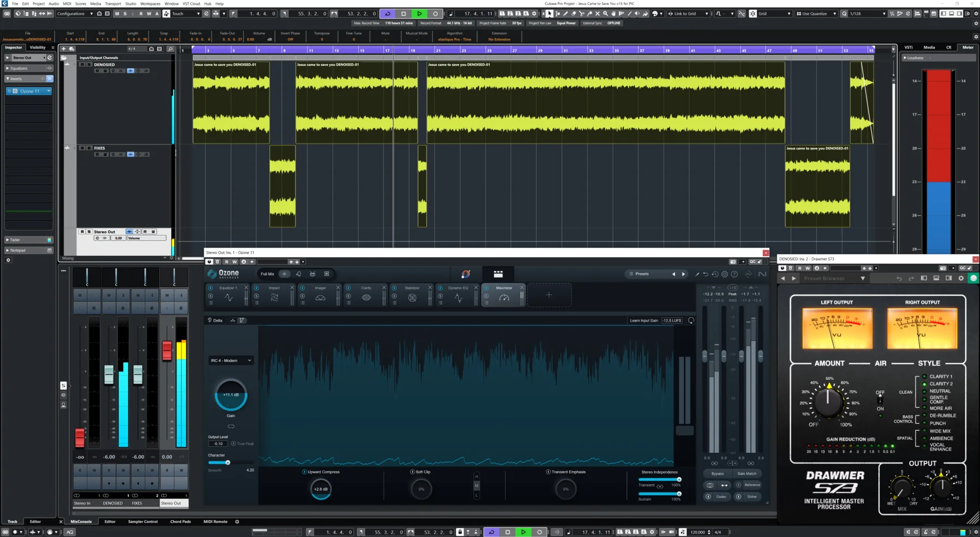Toggle the Snap button beside the Grid dropdown
The height and width of the screenshot is (537, 980).
click(752, 14)
